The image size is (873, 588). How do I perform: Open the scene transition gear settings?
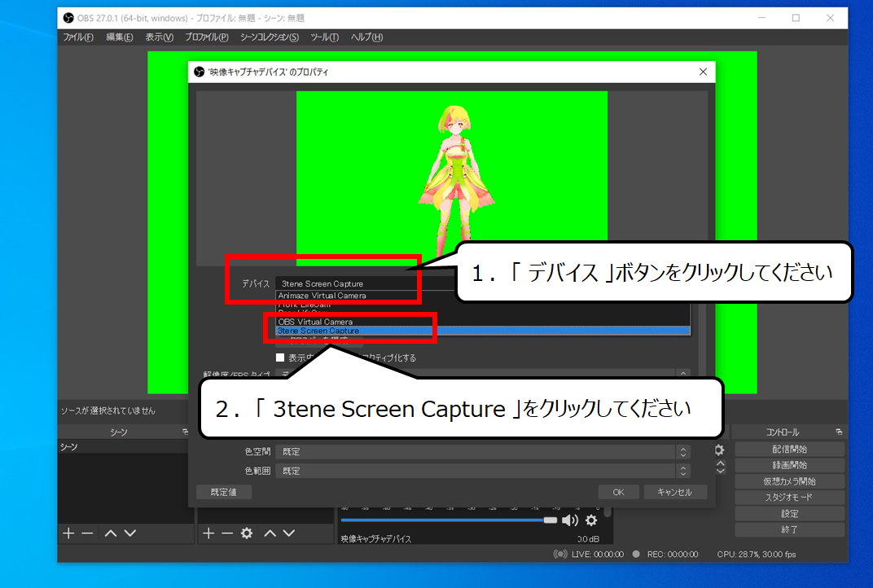(720, 450)
